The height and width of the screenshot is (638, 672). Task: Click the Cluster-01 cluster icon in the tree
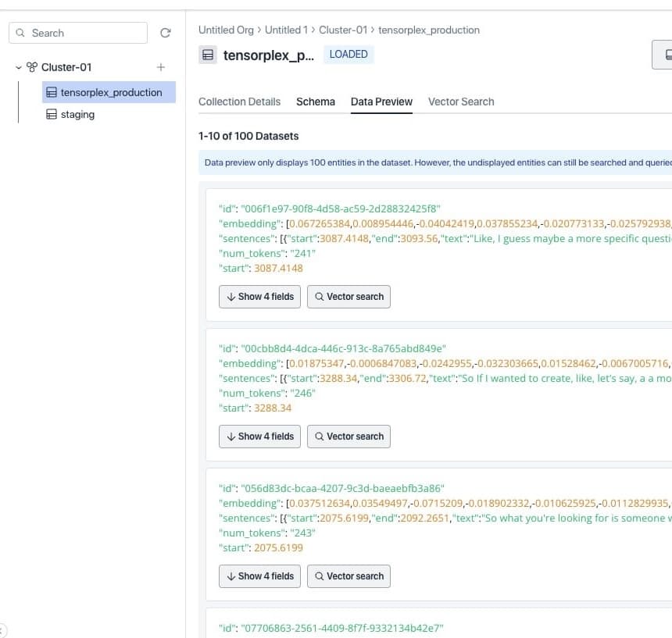click(x=32, y=67)
